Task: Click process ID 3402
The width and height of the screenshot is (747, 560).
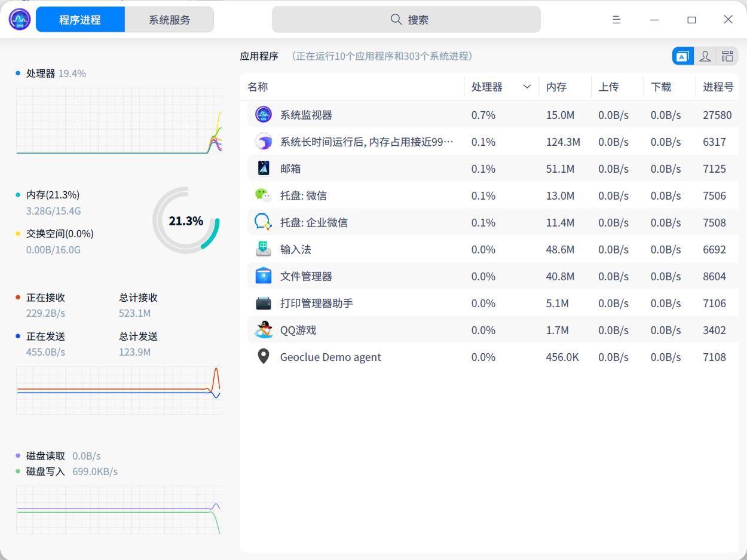Action: click(714, 331)
